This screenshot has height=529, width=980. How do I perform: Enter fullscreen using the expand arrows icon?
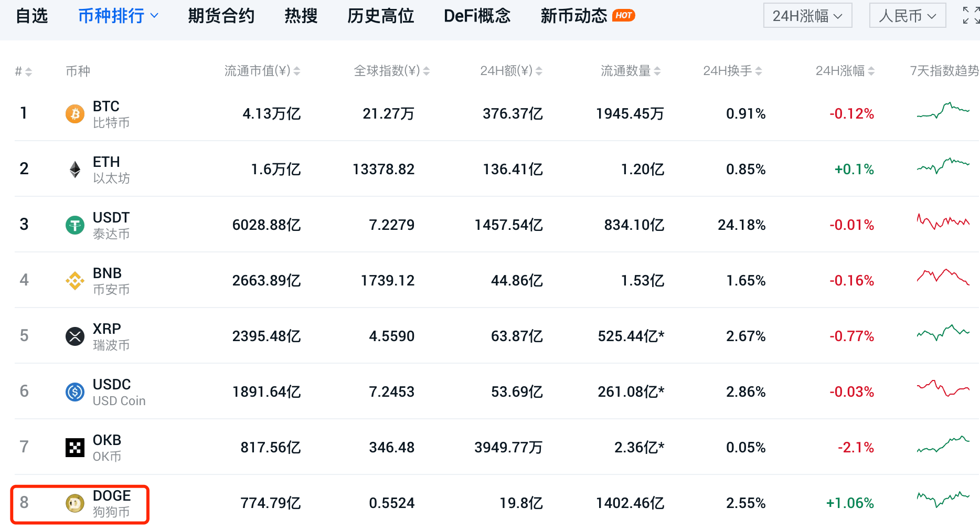(971, 16)
